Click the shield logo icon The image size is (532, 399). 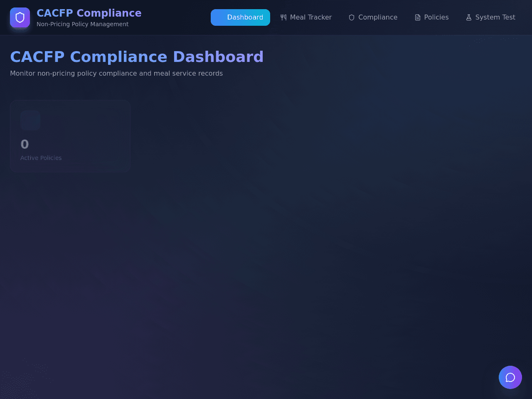click(20, 17)
